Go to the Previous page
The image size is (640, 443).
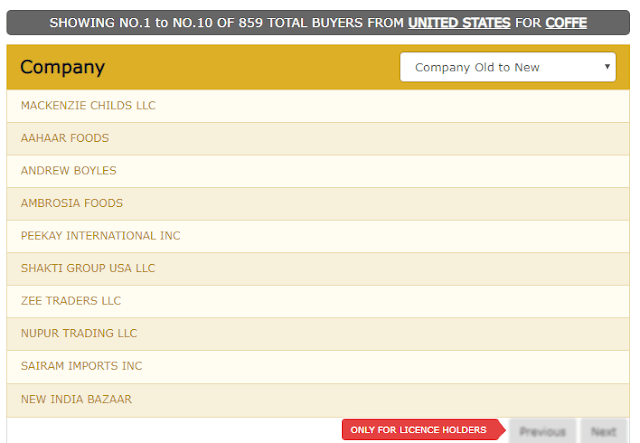click(542, 431)
